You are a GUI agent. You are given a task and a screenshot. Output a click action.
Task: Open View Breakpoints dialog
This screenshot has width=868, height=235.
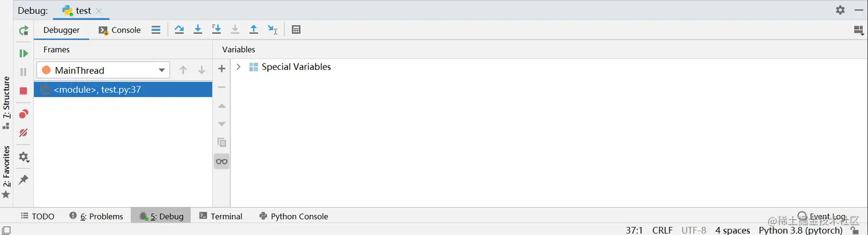[x=24, y=114]
